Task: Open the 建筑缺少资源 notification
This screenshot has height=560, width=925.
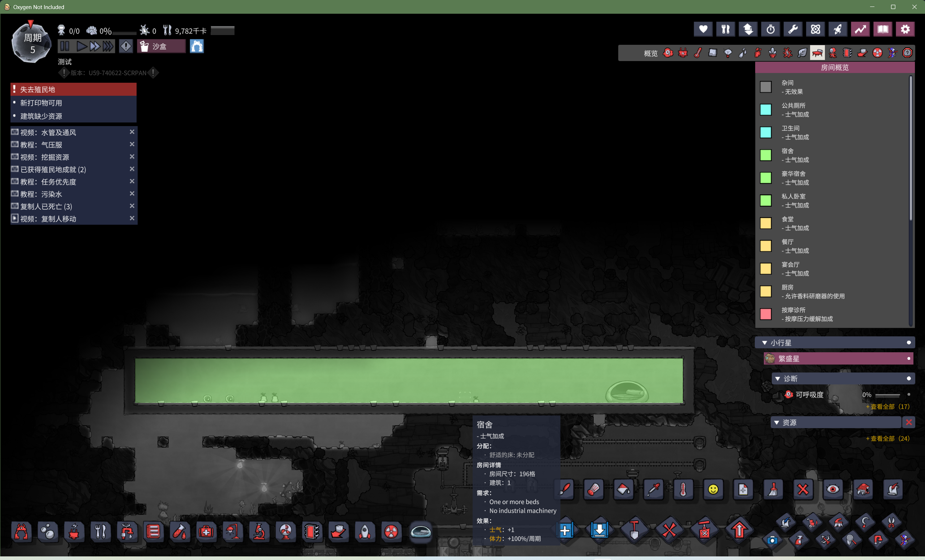Action: click(x=74, y=116)
